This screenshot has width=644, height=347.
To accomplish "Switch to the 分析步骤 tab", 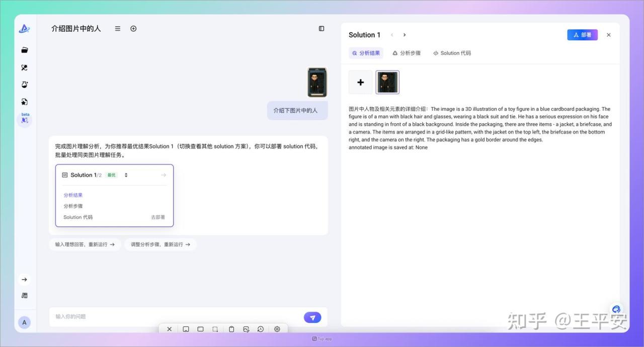I will click(x=407, y=53).
